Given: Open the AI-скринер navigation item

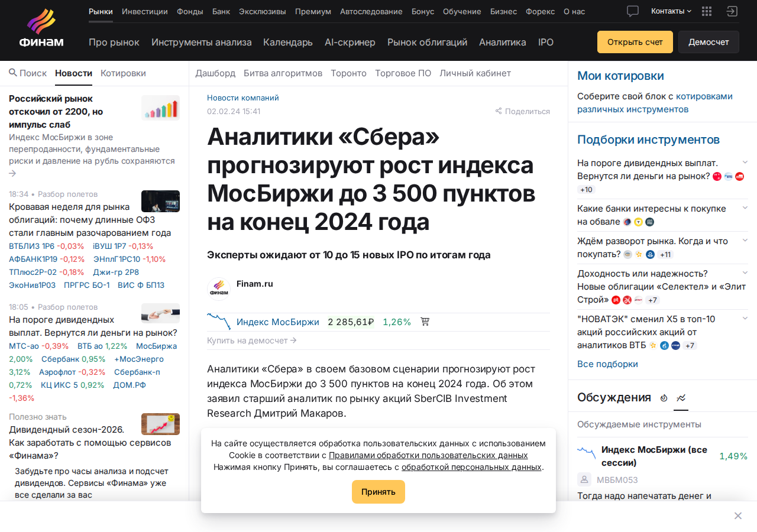Looking at the screenshot, I should tap(350, 42).
